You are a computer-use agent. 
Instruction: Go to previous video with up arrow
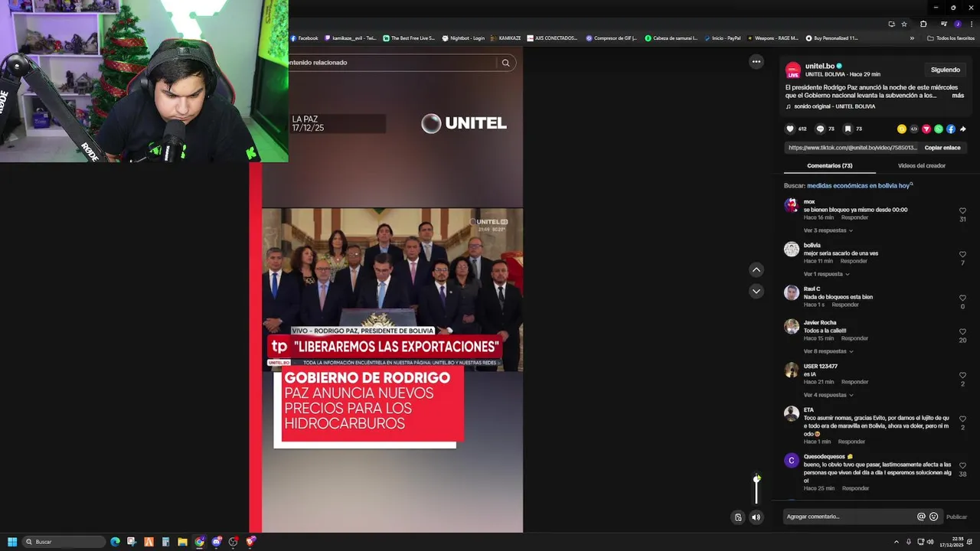pos(756,269)
